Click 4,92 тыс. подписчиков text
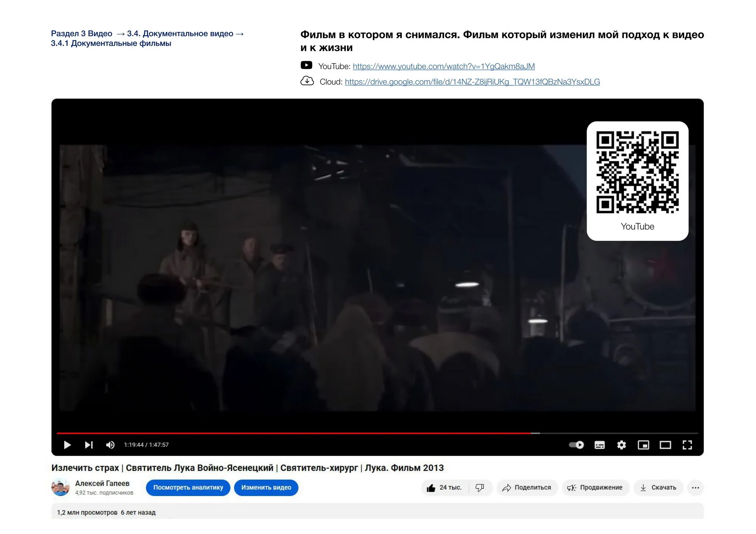 pos(104,493)
